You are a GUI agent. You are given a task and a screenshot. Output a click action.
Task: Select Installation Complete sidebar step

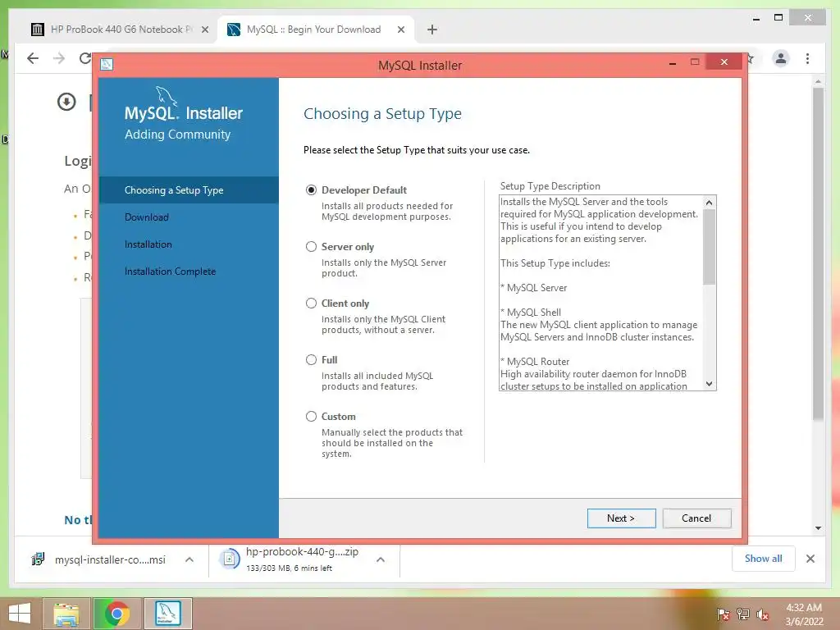[x=171, y=272]
